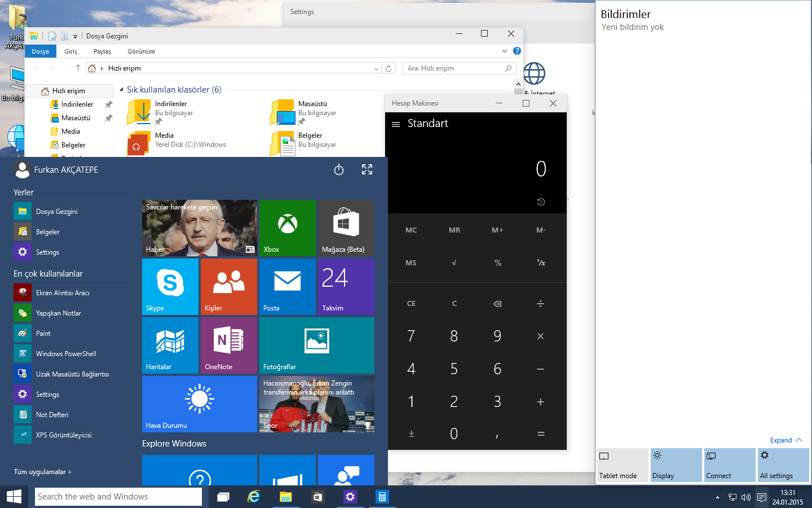Launch Paint from the Start list
This screenshot has width=812, height=508.
coord(70,334)
